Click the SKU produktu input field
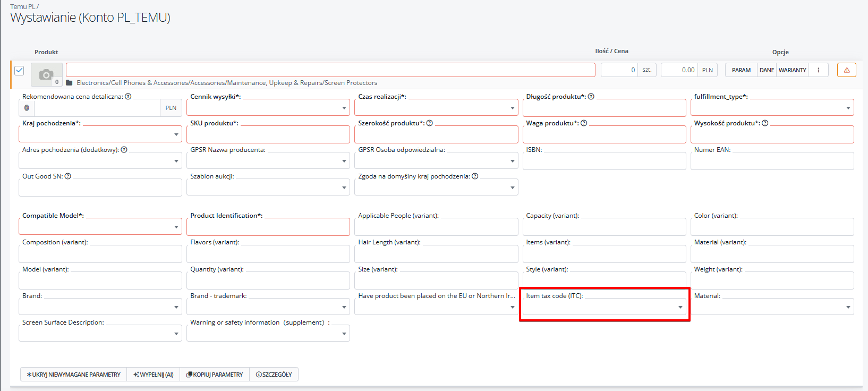868x391 pixels. tap(268, 134)
